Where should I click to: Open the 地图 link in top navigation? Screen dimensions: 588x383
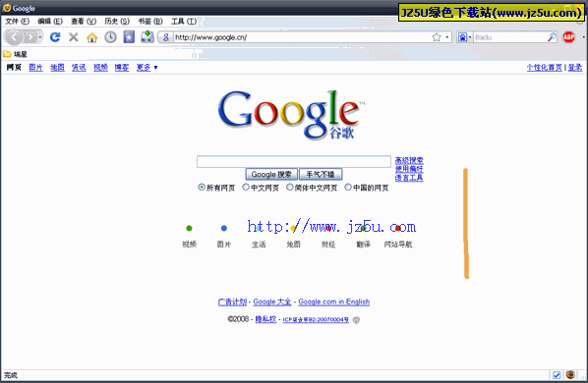57,68
